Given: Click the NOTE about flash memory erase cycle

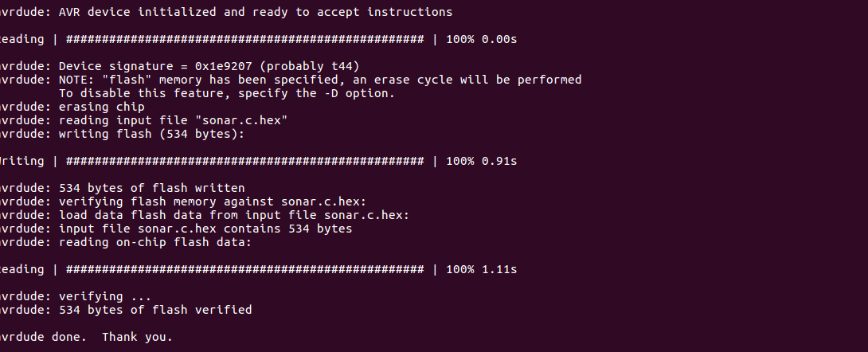Looking at the screenshot, I should coord(319,80).
